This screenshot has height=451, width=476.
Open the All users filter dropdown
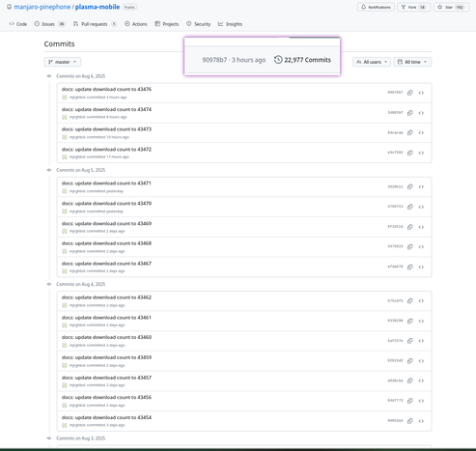click(x=372, y=62)
